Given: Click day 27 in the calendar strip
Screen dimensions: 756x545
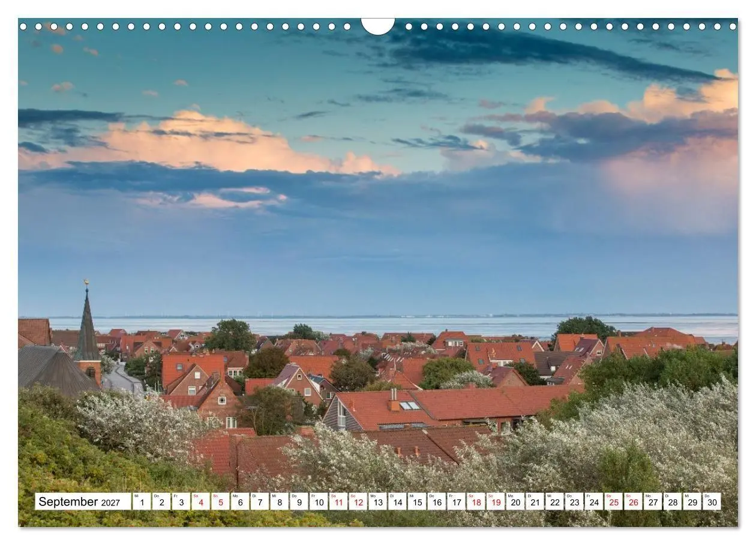Looking at the screenshot, I should (x=653, y=502).
